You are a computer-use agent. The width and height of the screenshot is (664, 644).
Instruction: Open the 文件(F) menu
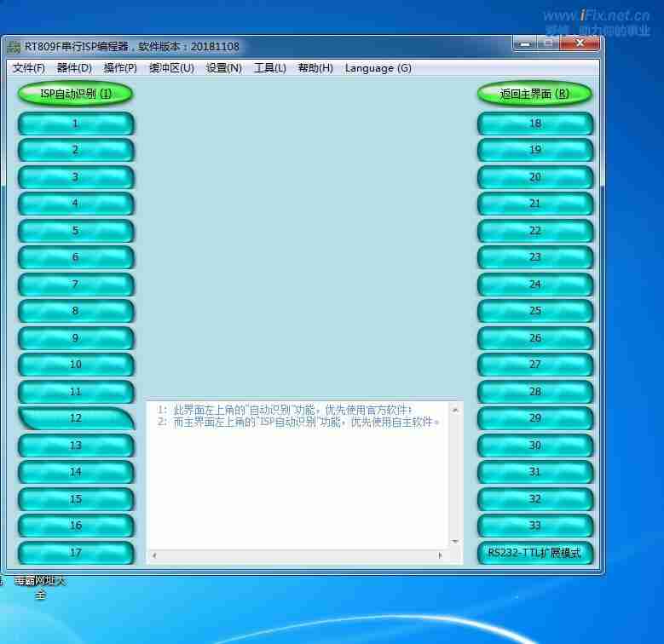tap(29, 68)
